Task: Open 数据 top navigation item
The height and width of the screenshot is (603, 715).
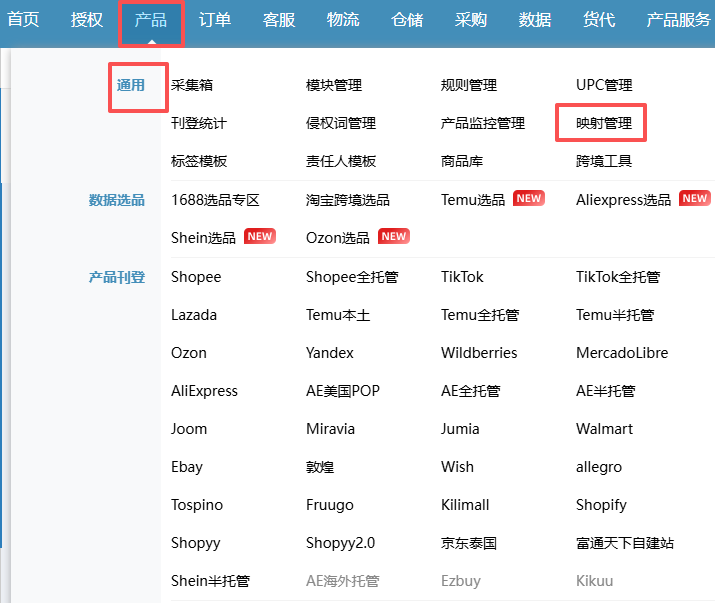Action: pos(535,20)
